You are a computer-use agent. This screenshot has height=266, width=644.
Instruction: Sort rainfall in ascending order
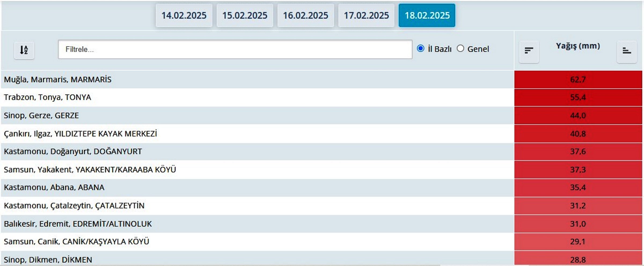627,51
